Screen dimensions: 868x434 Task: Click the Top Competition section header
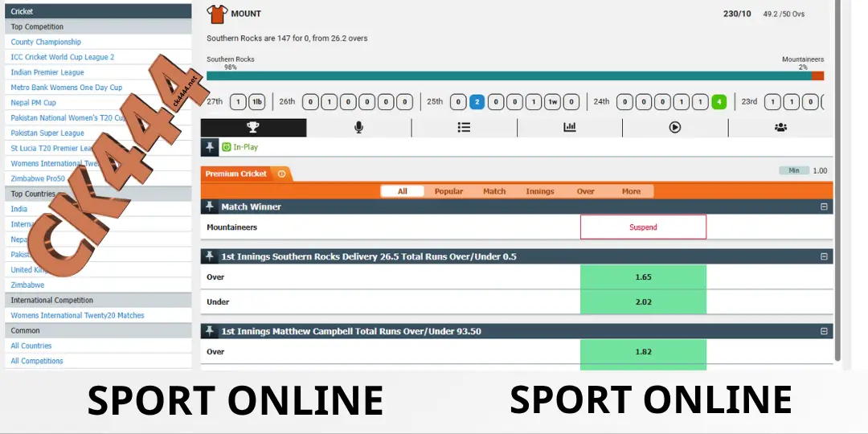point(98,27)
